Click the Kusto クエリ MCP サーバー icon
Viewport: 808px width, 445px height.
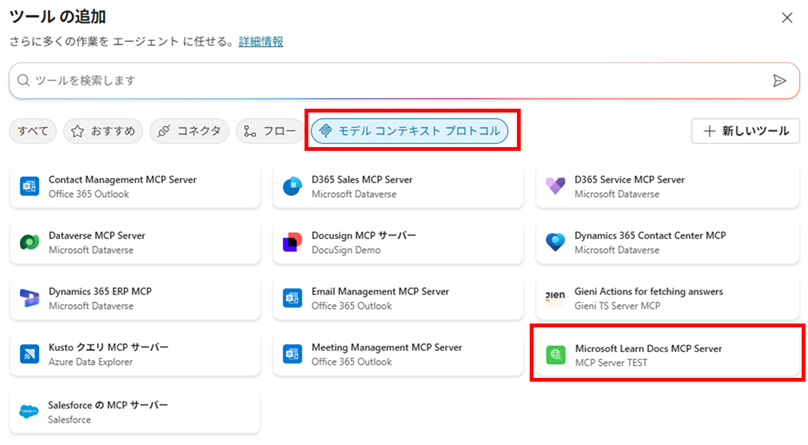pyautogui.click(x=29, y=354)
